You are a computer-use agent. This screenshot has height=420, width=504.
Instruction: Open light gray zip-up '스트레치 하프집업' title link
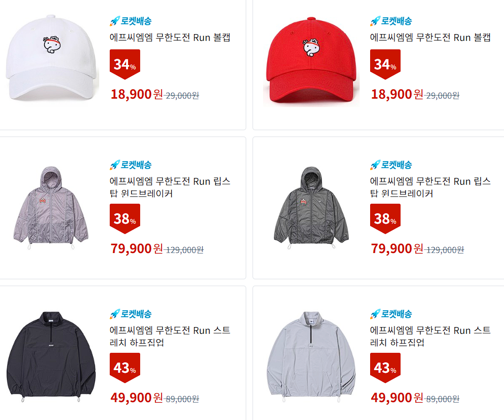pos(430,337)
